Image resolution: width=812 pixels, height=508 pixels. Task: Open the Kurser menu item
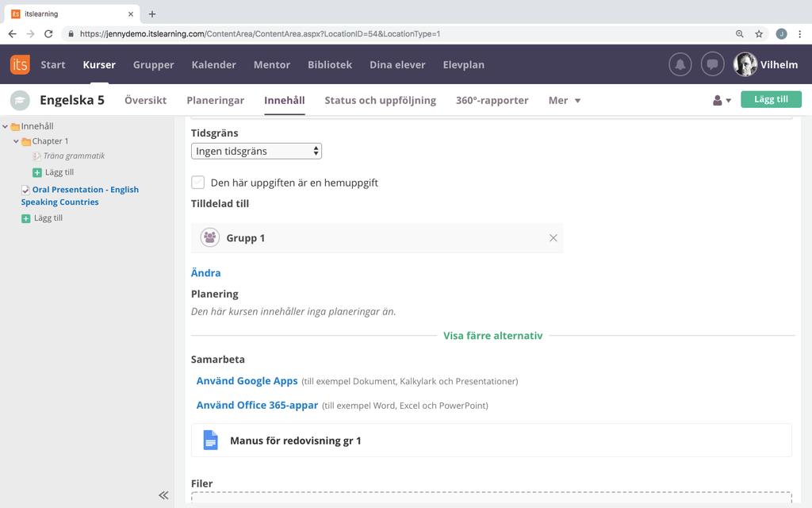pyautogui.click(x=99, y=65)
